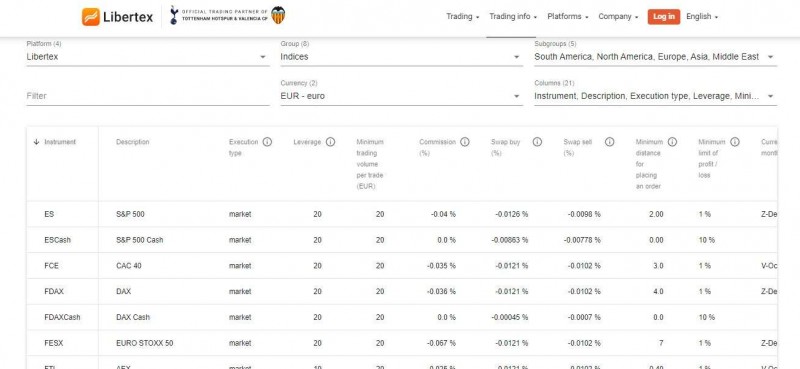Show info for Minimum distance column
The height and width of the screenshot is (369, 800).
click(672, 142)
